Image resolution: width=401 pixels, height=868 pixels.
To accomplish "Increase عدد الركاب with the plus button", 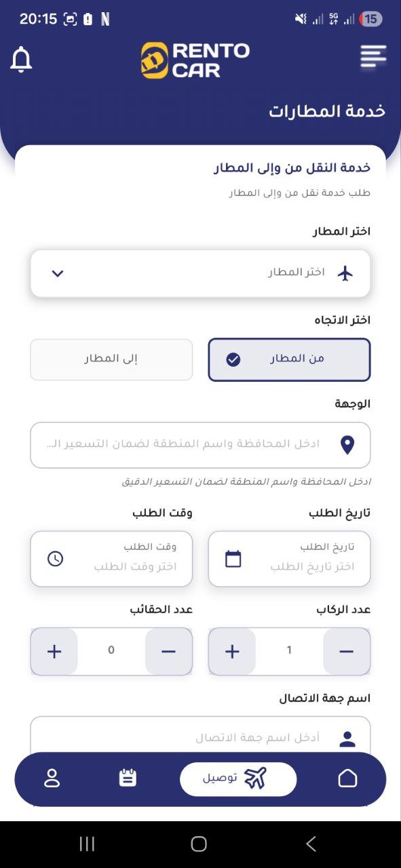I will click(x=231, y=651).
